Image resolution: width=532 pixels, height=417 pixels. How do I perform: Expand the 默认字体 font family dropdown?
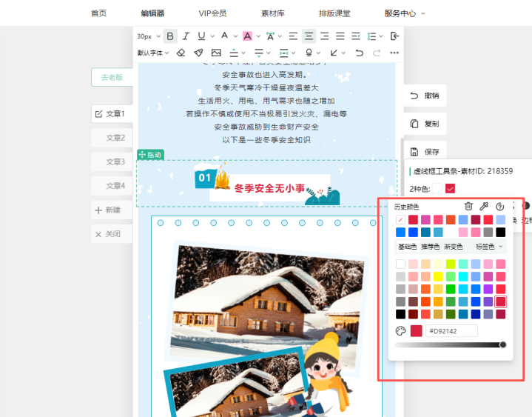(x=154, y=53)
